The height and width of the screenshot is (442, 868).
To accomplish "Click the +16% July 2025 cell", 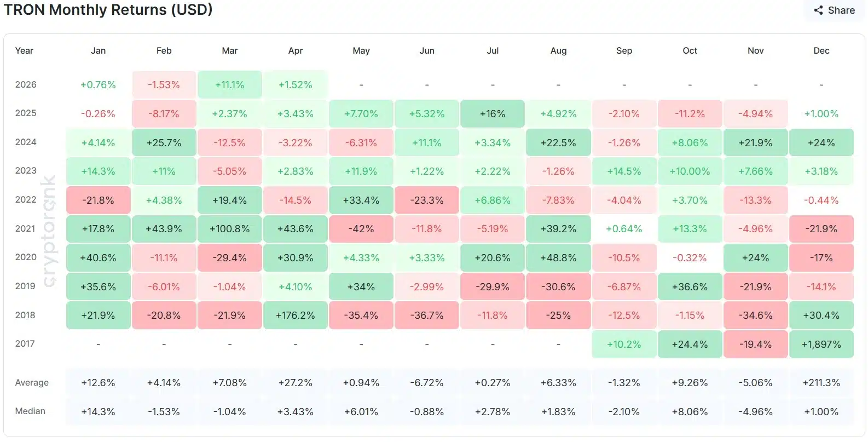I will (493, 114).
